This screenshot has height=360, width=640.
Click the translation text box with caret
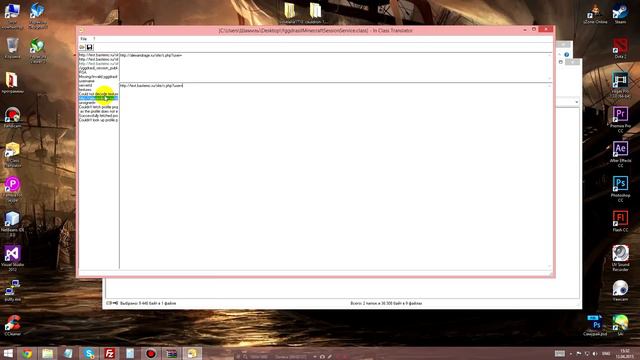pos(336,176)
